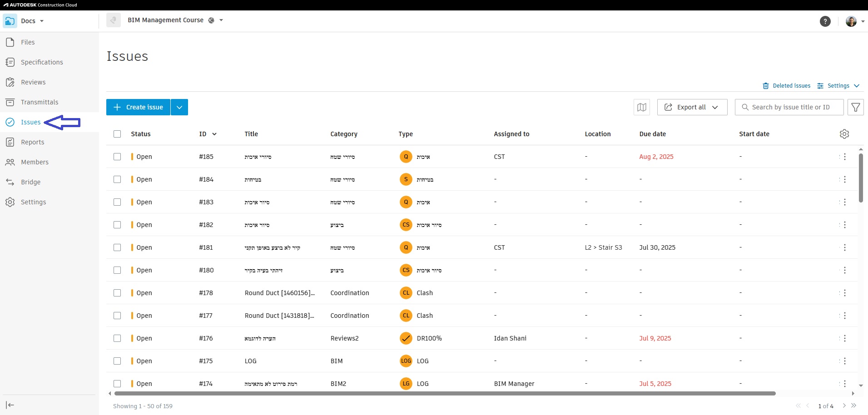Open Deleted issues link

tap(786, 86)
